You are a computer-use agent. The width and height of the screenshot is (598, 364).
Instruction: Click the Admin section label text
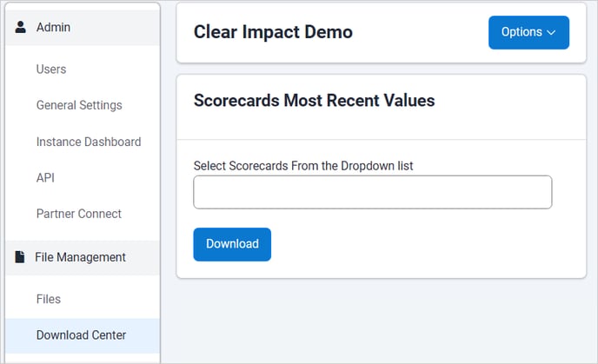(53, 28)
